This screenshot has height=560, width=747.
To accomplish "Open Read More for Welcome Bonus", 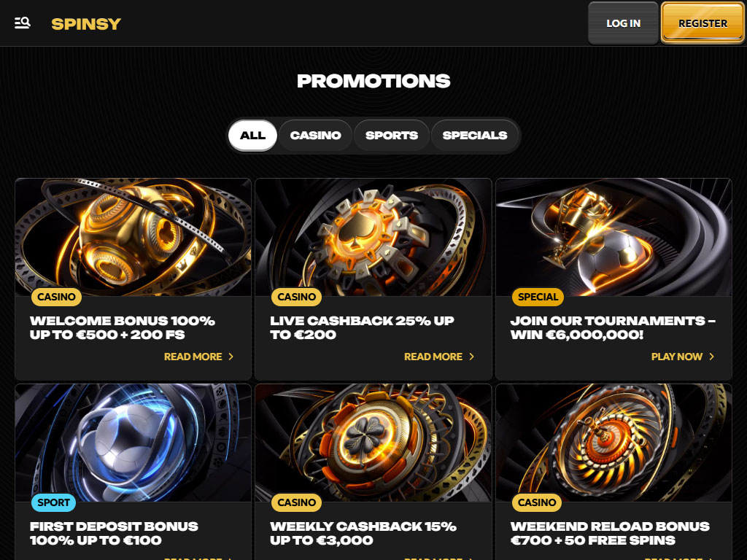I will 193,357.
